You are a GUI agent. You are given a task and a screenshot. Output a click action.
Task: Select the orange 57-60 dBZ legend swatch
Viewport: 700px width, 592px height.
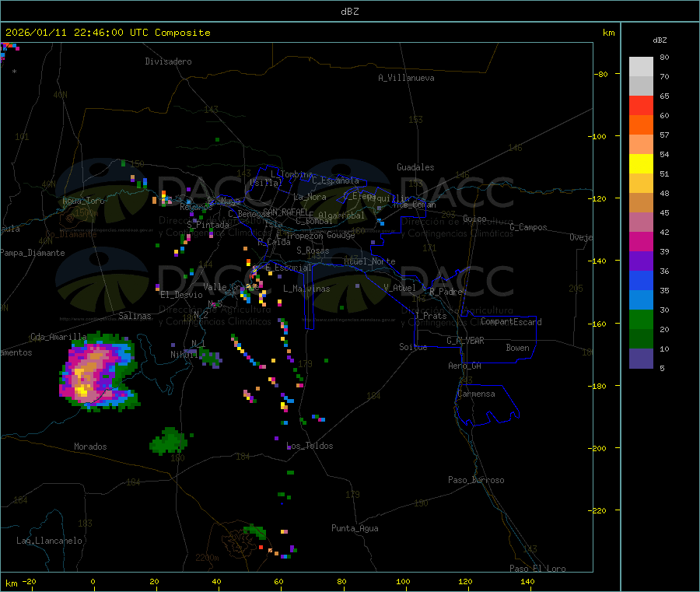pos(641,125)
